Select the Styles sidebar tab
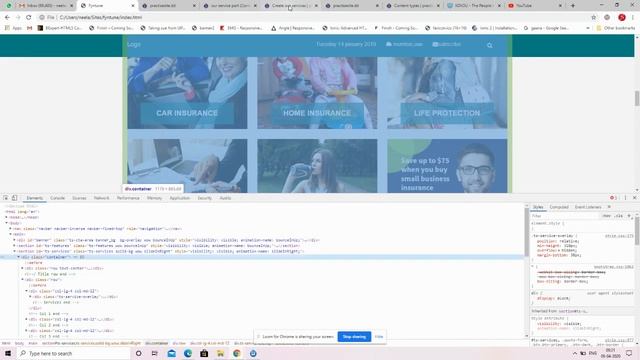The height and width of the screenshot is (360, 640). point(538,207)
